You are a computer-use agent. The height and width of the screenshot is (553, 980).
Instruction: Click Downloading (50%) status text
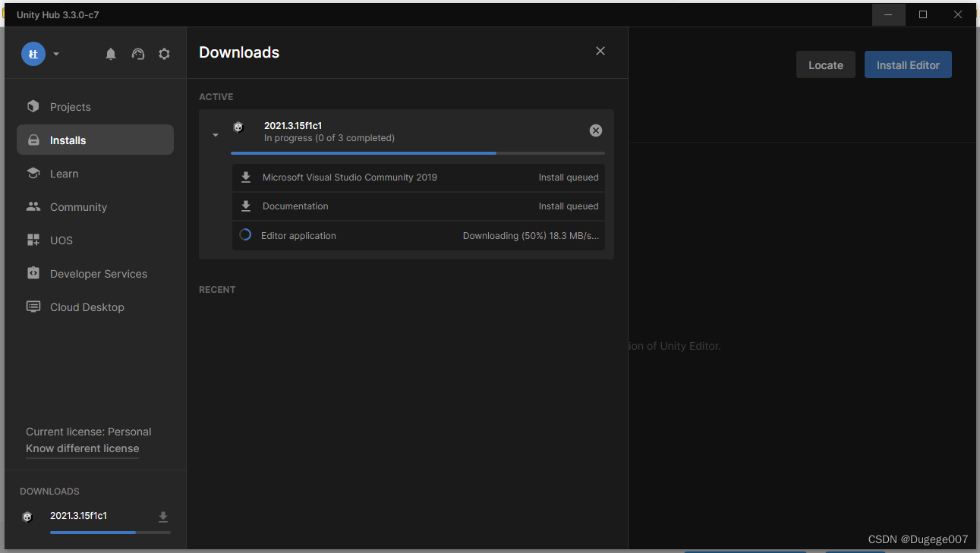[531, 236]
